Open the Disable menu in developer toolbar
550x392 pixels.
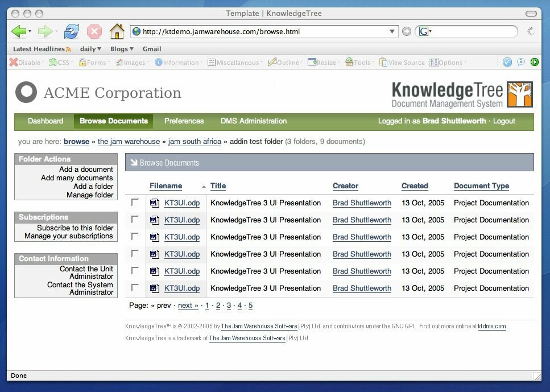tap(26, 63)
